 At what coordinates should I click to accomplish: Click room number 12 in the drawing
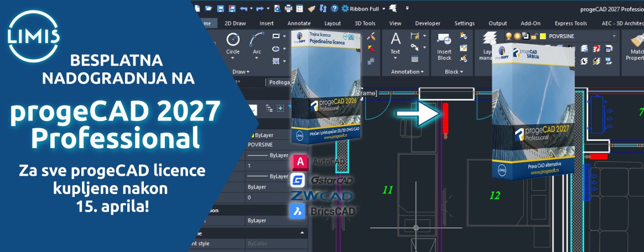coord(495,196)
